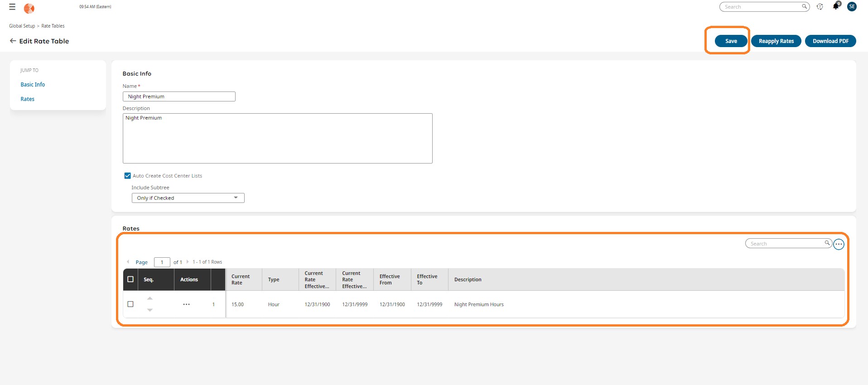Click the Save button
This screenshot has height=385, width=868.
tap(731, 41)
